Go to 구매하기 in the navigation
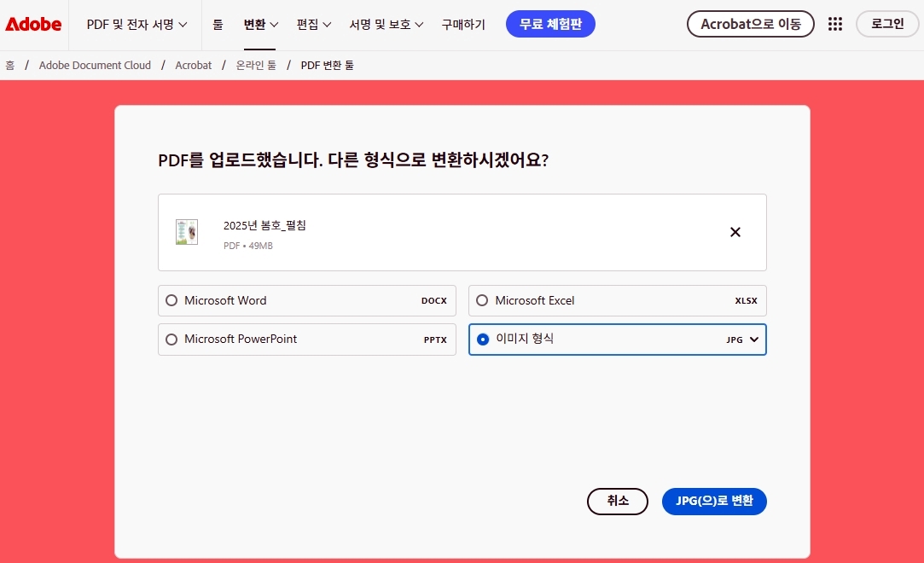Screen dimensions: 924x563 coord(463,24)
